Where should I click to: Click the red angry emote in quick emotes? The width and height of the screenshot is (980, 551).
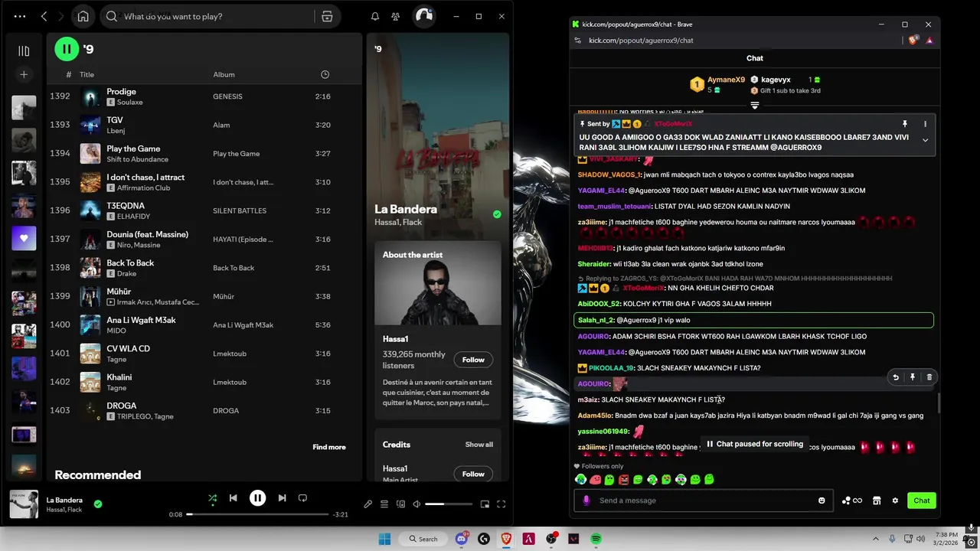pos(623,480)
